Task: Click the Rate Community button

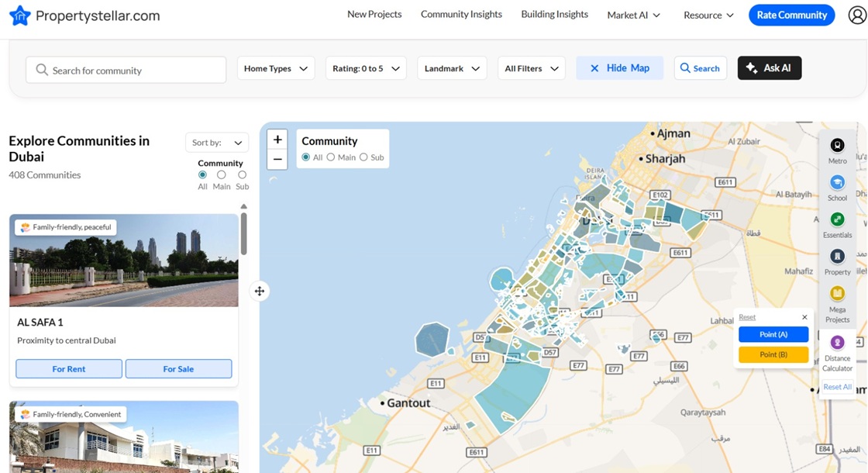Action: [791, 15]
